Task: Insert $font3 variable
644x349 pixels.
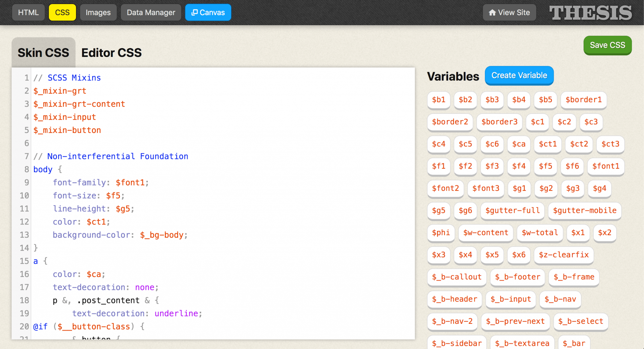Action: pyautogui.click(x=486, y=189)
